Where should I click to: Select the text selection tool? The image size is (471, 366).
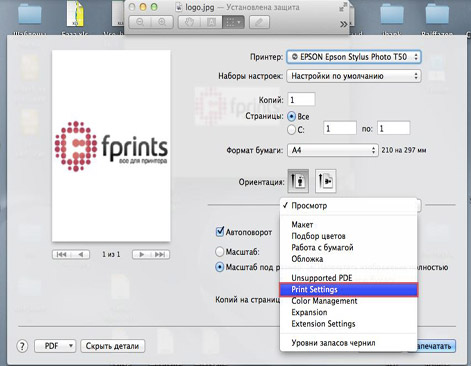[211, 22]
